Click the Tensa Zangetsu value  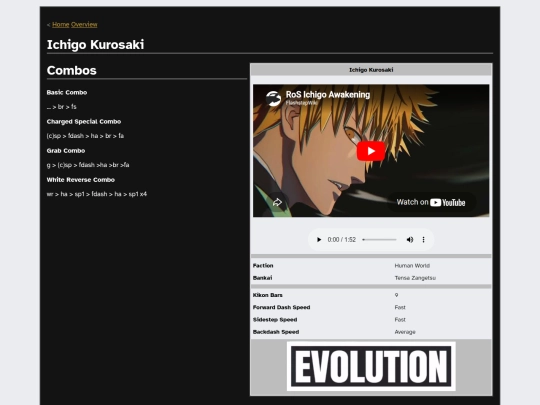(x=415, y=278)
